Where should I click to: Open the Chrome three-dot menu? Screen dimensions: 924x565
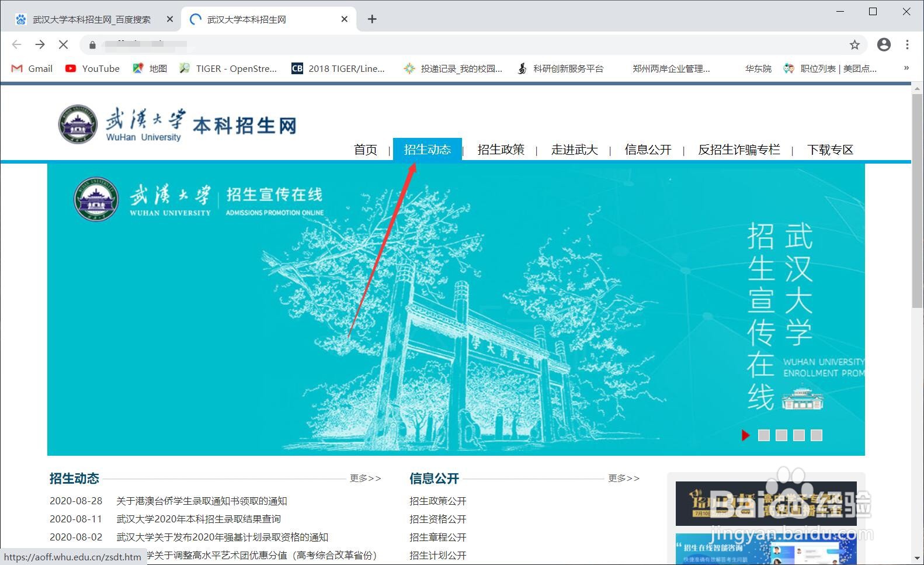pos(907,44)
